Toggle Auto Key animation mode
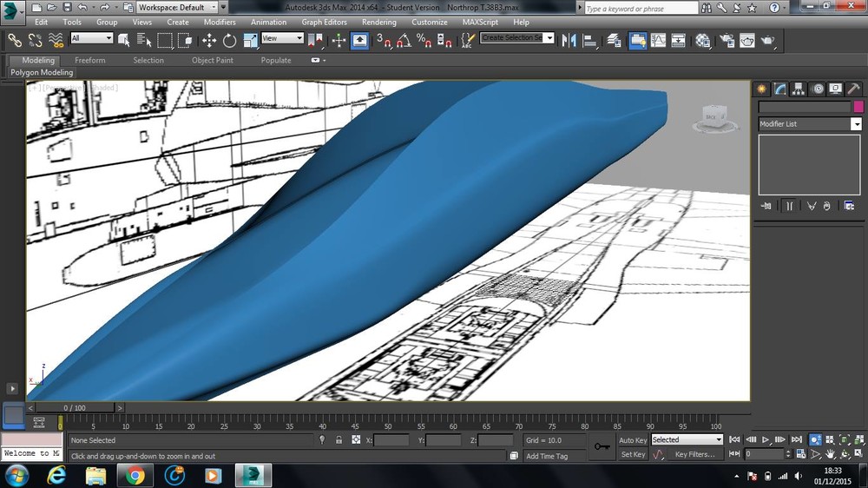 [633, 440]
